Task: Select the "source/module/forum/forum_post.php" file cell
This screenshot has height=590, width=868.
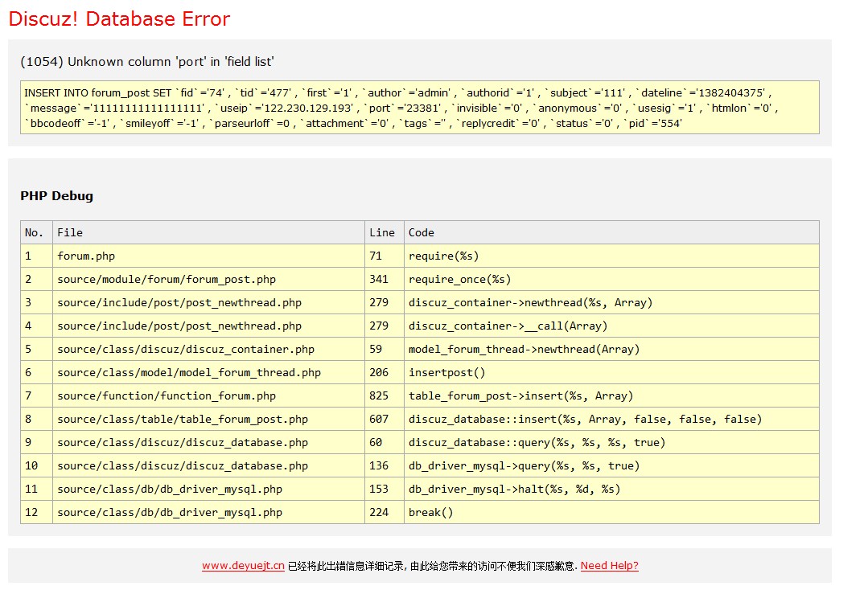Action: [x=208, y=279]
